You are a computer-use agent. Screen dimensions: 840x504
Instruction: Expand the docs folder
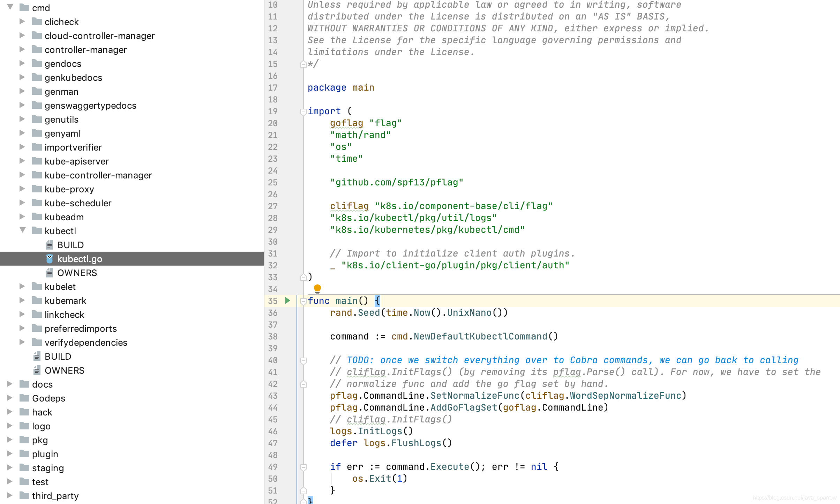coord(10,384)
